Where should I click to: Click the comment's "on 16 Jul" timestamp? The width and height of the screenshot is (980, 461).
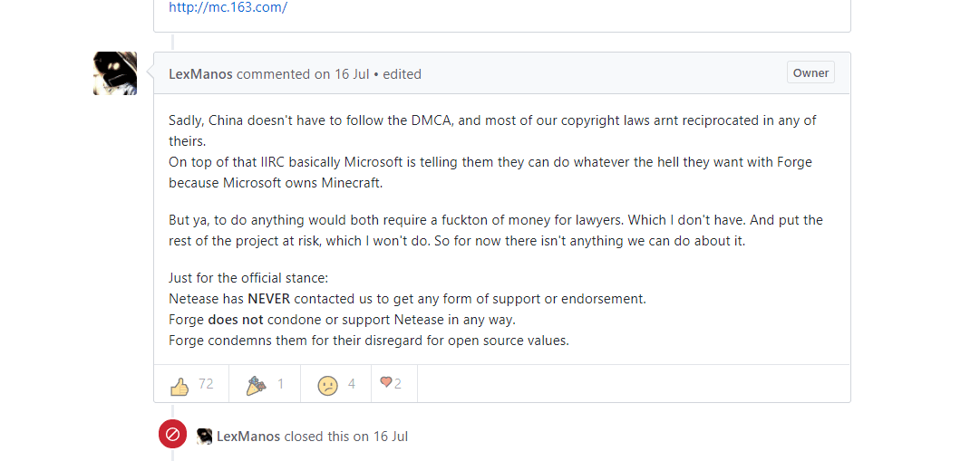(x=342, y=74)
